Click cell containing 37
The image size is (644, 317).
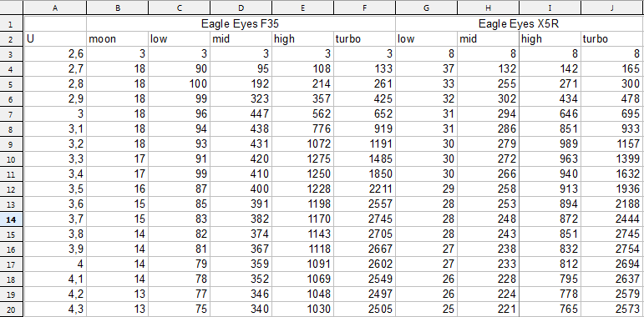pos(426,69)
